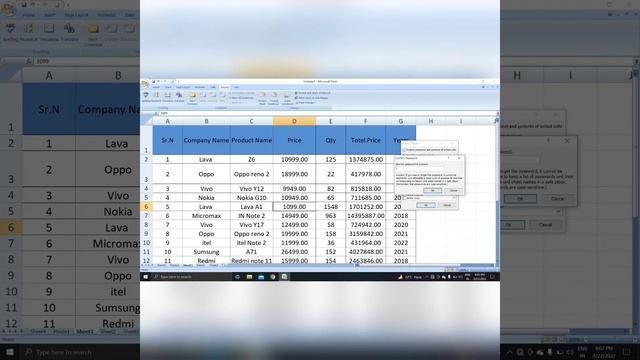Viewport: 640px width, 360px height.
Task: Select price cell 18999.00
Action: coord(294,174)
